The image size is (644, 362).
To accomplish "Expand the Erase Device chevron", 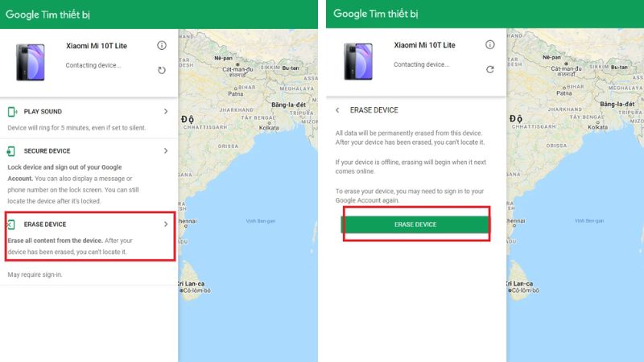I will tap(166, 224).
